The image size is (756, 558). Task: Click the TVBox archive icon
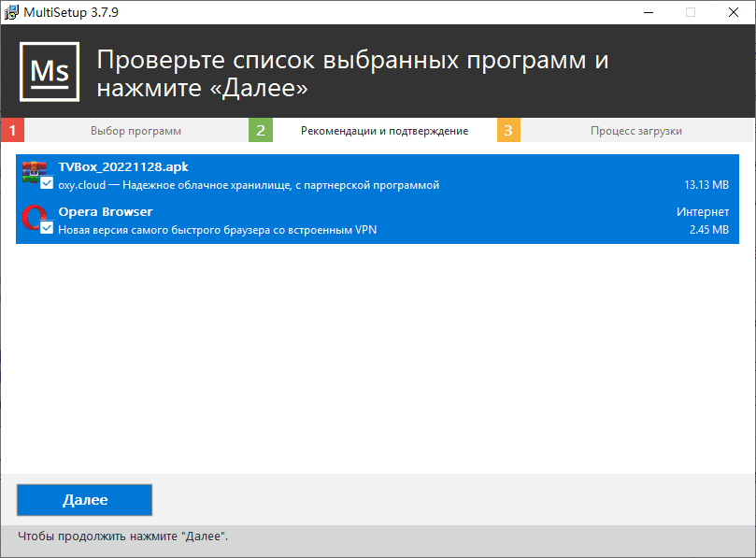click(x=33, y=172)
